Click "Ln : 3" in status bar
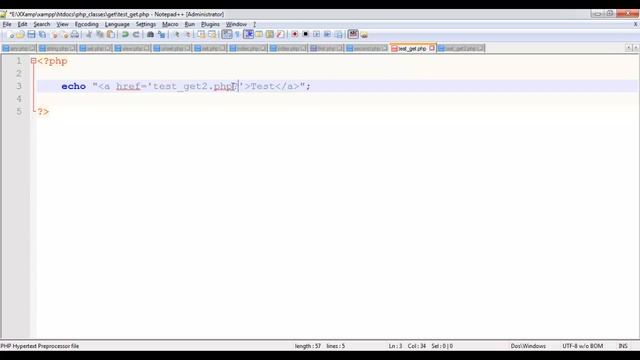 point(395,346)
